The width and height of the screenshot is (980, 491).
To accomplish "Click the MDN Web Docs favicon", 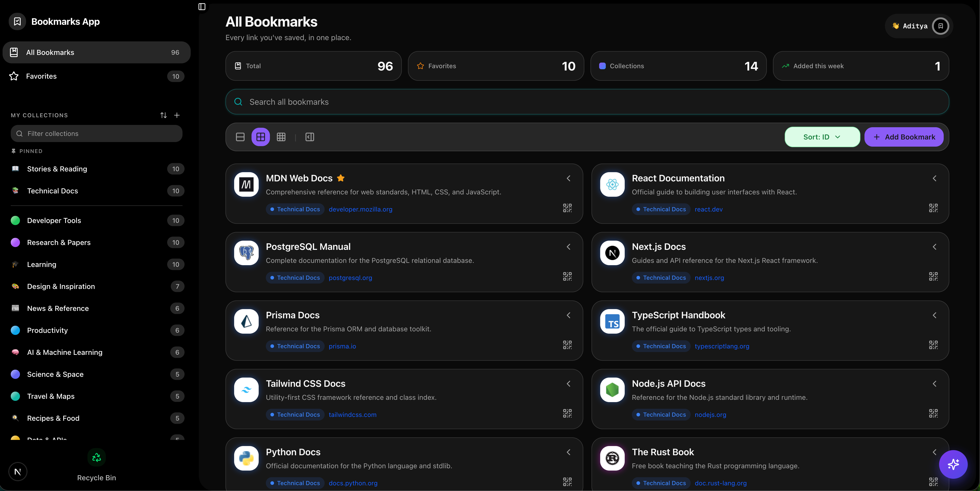I will [246, 184].
